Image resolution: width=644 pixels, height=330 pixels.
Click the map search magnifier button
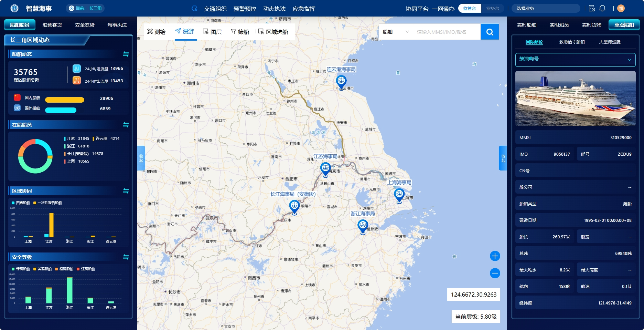point(490,32)
